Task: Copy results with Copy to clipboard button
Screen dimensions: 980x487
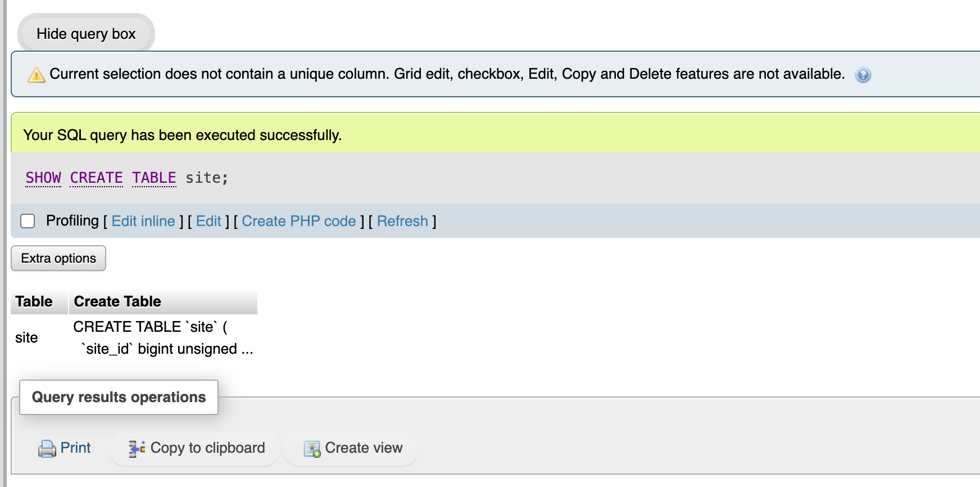Action: pyautogui.click(x=194, y=448)
